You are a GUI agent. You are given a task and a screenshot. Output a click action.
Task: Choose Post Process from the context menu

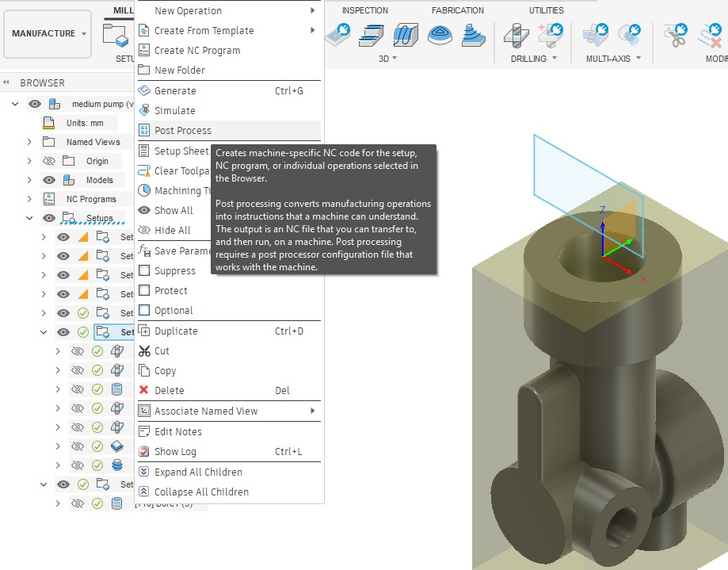[183, 131]
